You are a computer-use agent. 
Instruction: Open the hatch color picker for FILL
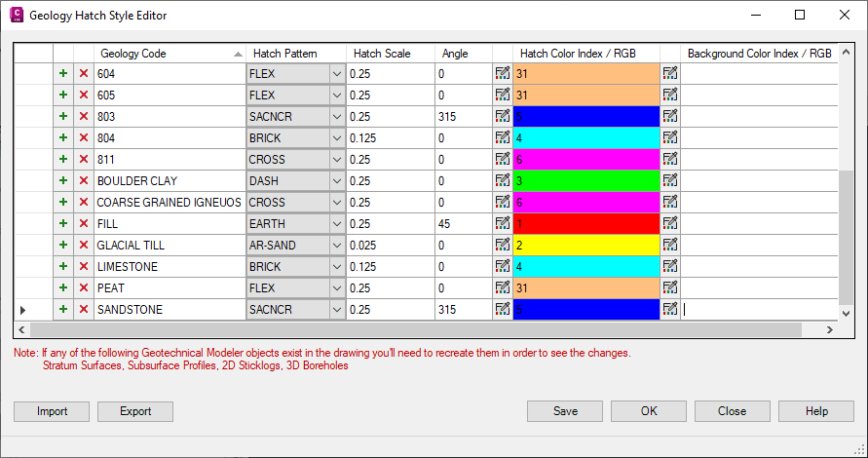pyautogui.click(x=503, y=224)
